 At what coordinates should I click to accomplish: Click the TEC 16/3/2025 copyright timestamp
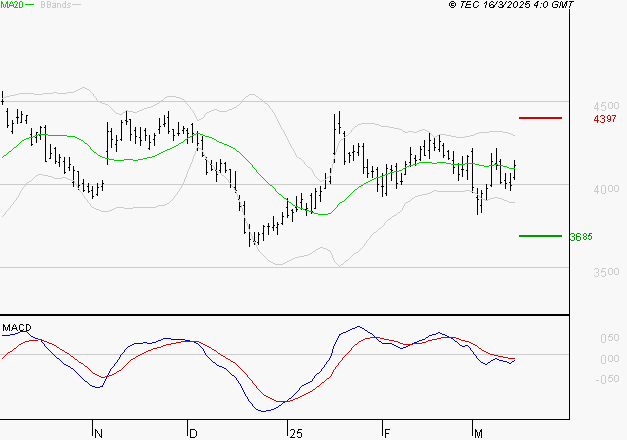(511, 5)
